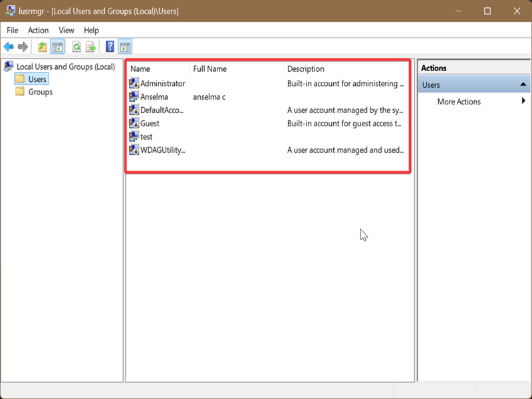Click the test user account icon
The width and height of the screenshot is (532, 399).
click(x=134, y=136)
